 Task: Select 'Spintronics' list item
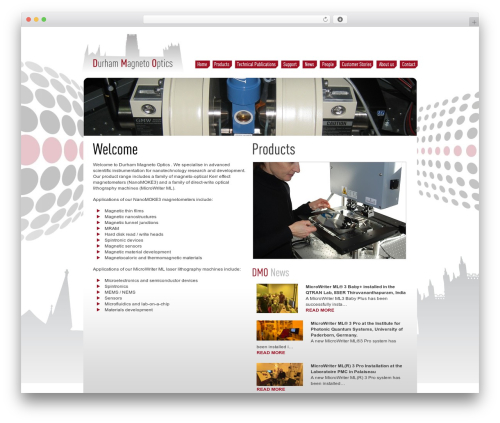pyautogui.click(x=116, y=286)
